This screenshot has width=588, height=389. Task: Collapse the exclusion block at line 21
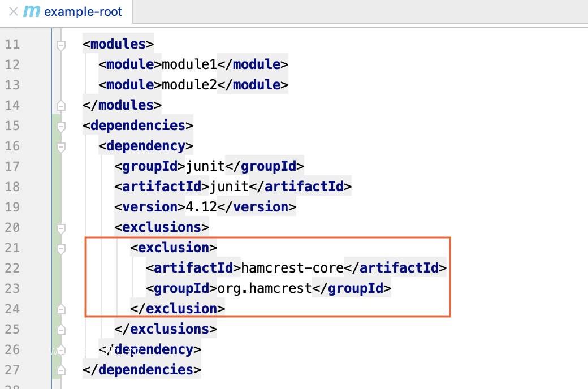tap(60, 248)
